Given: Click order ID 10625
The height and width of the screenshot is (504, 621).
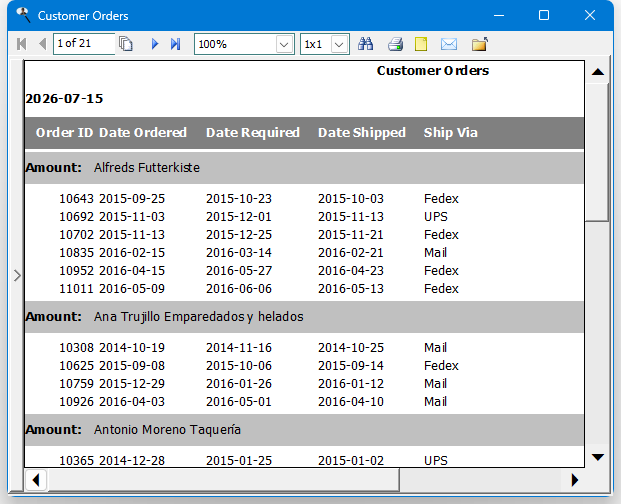Looking at the screenshot, I should 76,365.
